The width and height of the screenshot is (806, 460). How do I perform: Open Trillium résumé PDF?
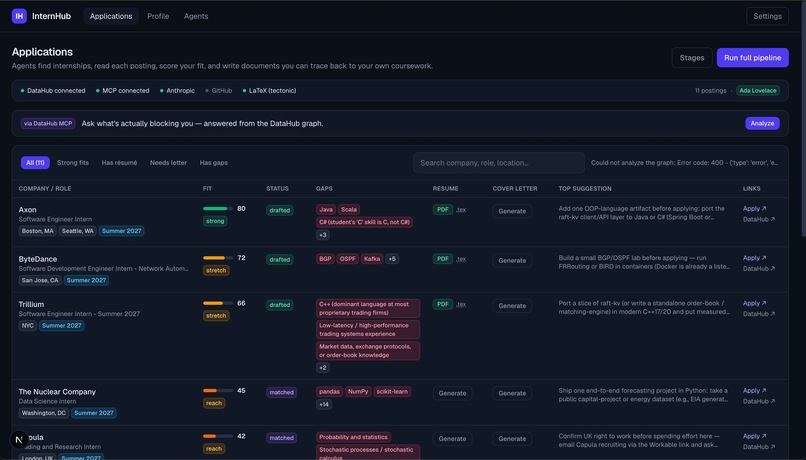pyautogui.click(x=443, y=304)
